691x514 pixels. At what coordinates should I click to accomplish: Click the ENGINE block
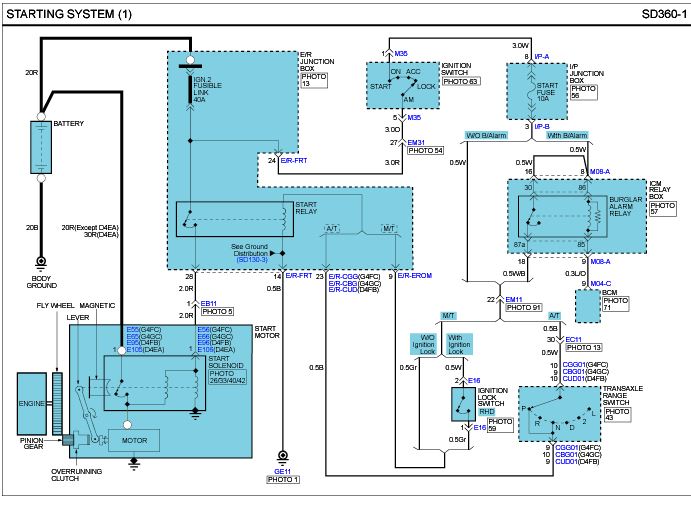(32, 403)
